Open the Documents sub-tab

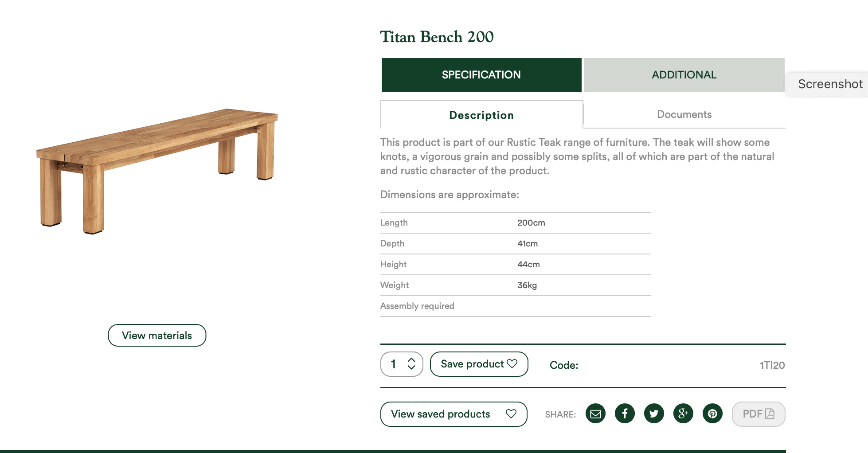pos(684,114)
